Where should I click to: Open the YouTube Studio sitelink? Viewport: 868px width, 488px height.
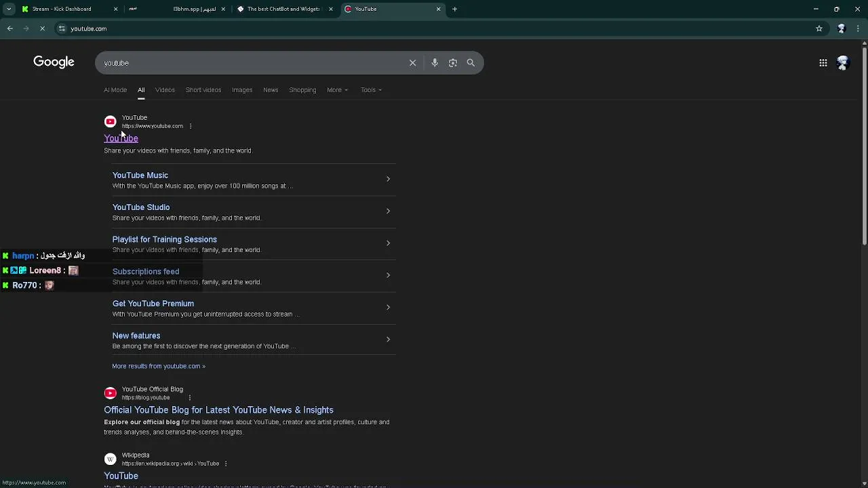141,207
